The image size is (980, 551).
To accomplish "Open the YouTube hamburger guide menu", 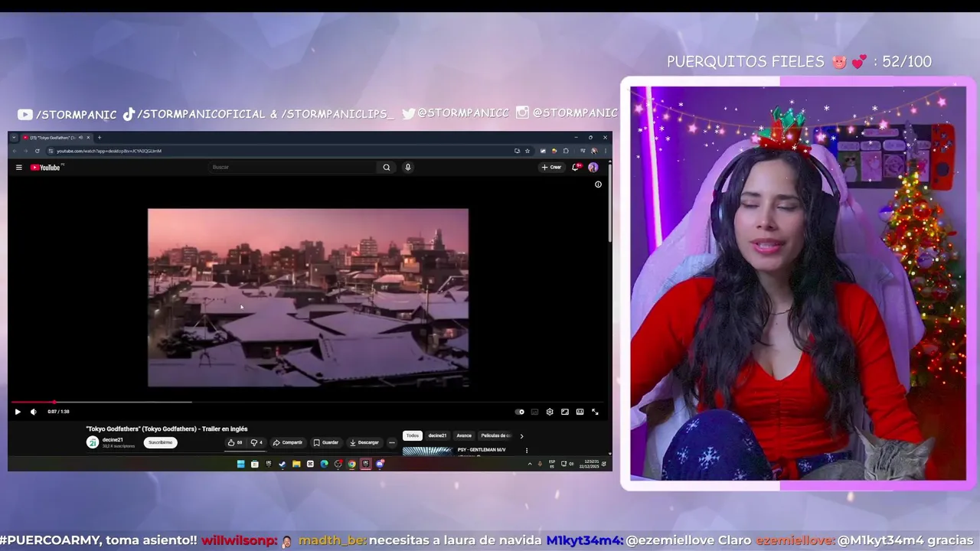I will click(19, 167).
